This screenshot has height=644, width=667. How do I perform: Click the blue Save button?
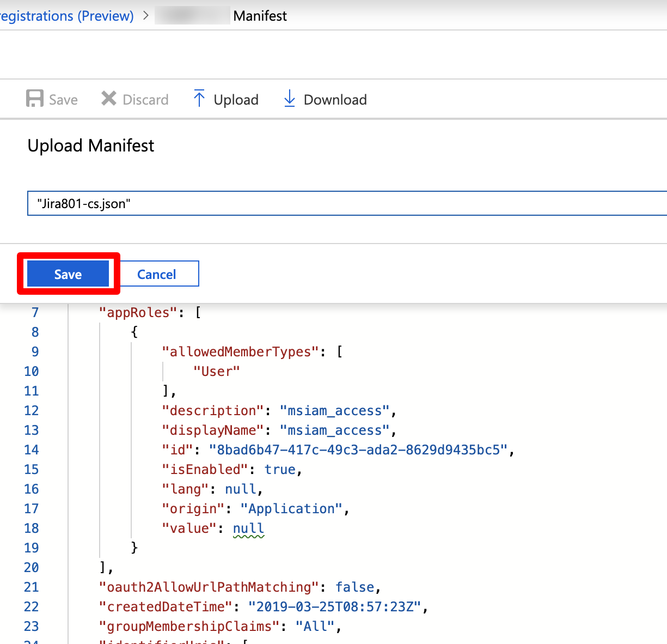point(68,274)
